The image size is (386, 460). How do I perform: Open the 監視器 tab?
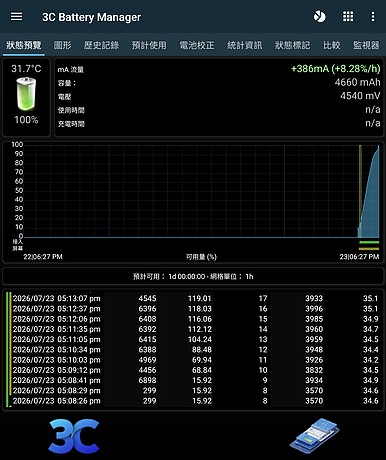366,45
